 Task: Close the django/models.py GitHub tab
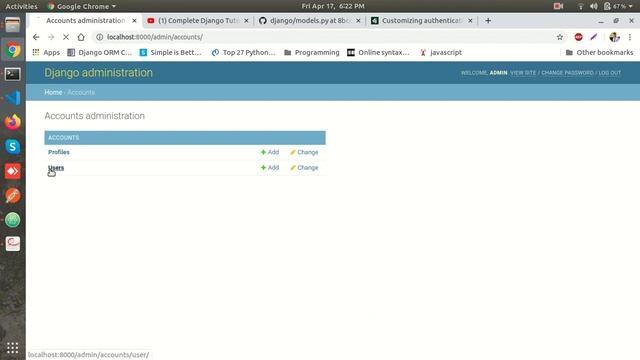(358, 20)
